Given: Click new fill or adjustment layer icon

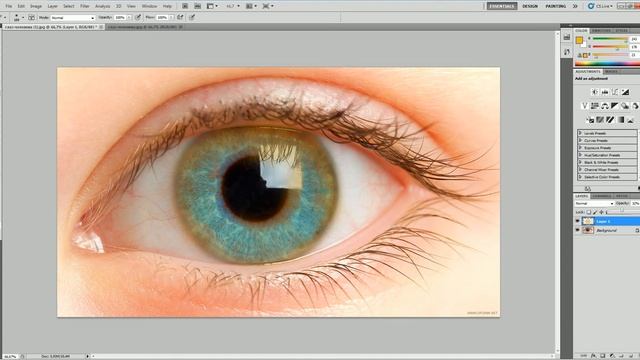Looking at the screenshot, I should (612, 356).
